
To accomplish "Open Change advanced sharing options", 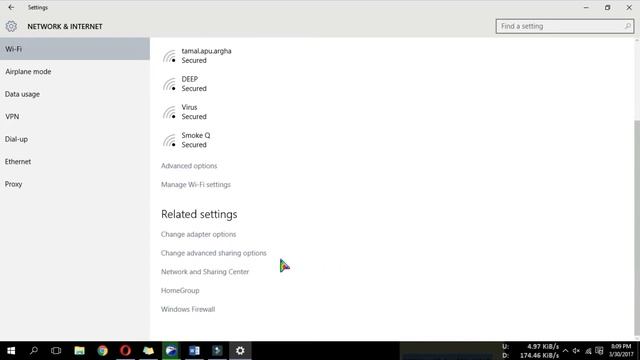I will coord(213,253).
